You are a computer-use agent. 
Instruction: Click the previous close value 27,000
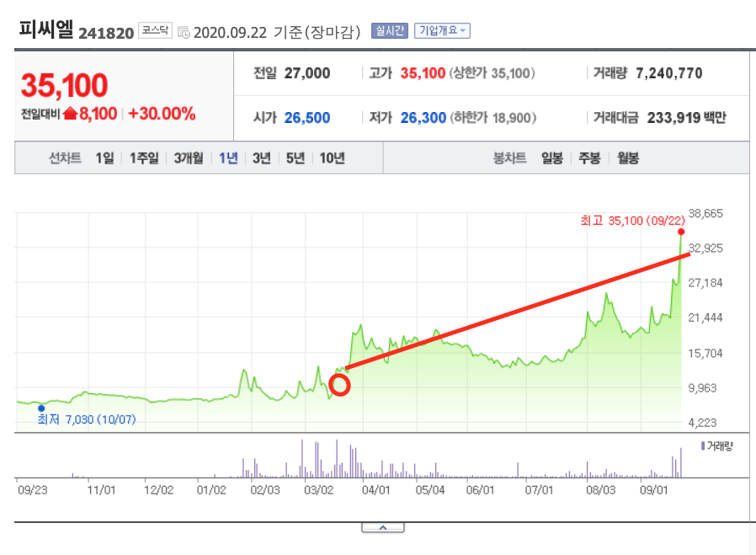pos(307,73)
